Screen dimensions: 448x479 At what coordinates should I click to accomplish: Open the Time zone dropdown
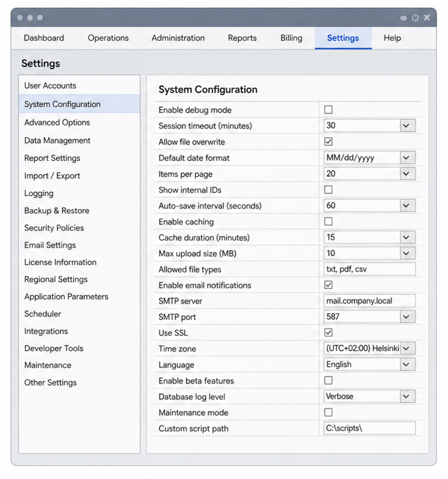coord(369,348)
